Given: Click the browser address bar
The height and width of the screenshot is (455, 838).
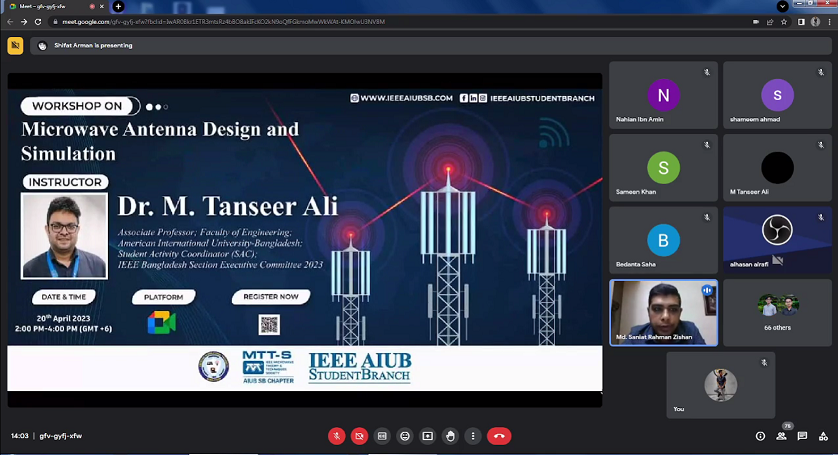Looking at the screenshot, I should [400, 21].
